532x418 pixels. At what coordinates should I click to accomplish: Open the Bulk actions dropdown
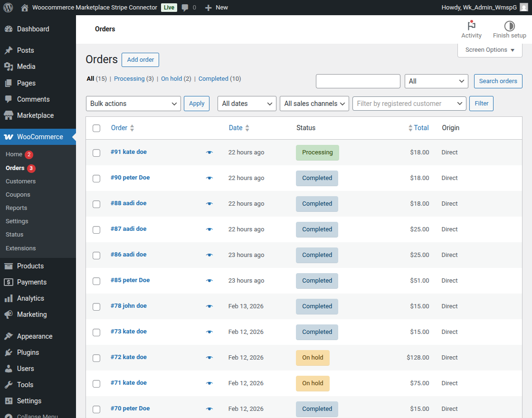click(x=133, y=104)
